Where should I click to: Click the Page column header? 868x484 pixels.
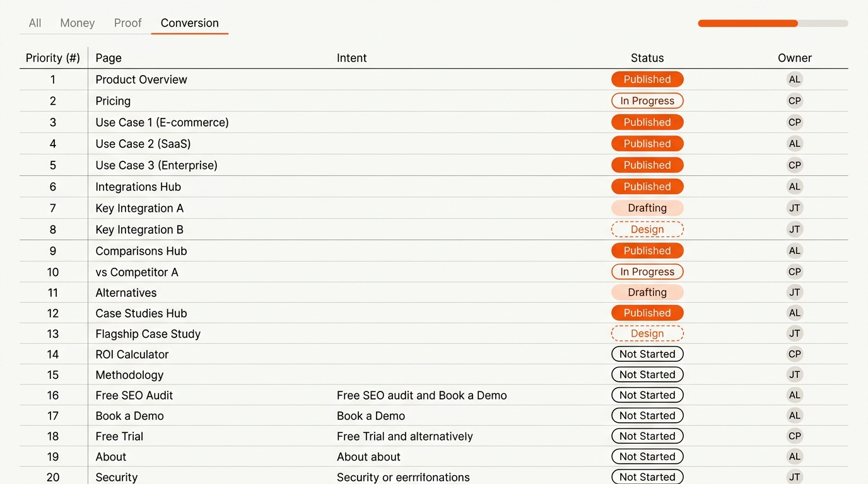point(108,58)
